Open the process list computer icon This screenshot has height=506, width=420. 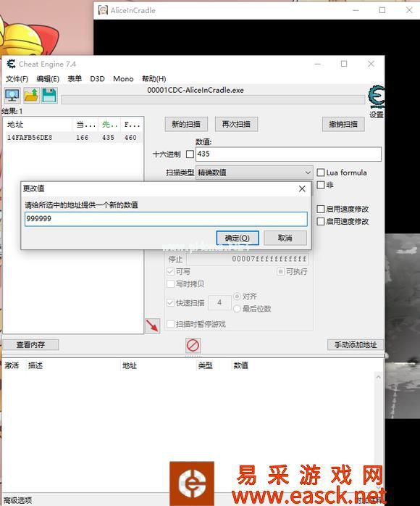pos(12,96)
